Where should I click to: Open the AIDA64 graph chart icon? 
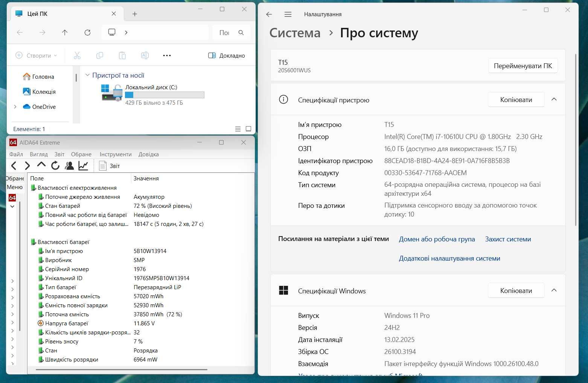coord(83,166)
